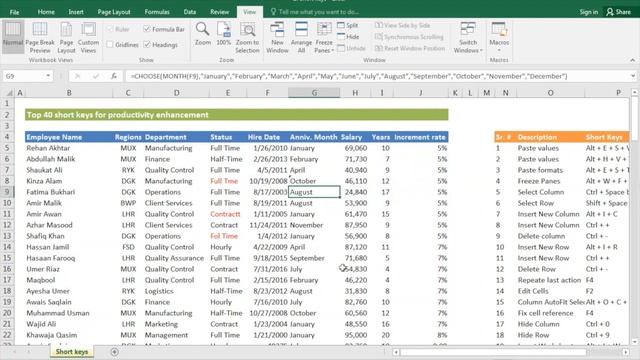Click Insert Function fx icon
640x360 pixels.
pyautogui.click(x=114, y=76)
